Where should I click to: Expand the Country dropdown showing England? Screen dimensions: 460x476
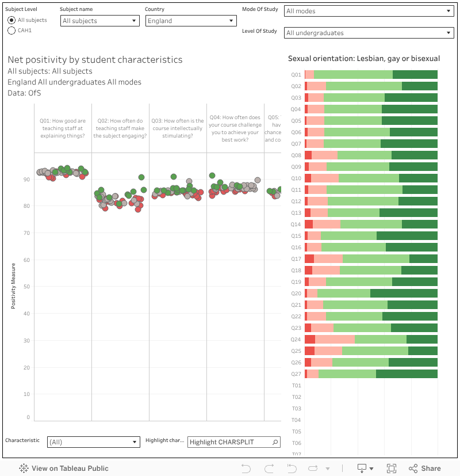coord(190,21)
